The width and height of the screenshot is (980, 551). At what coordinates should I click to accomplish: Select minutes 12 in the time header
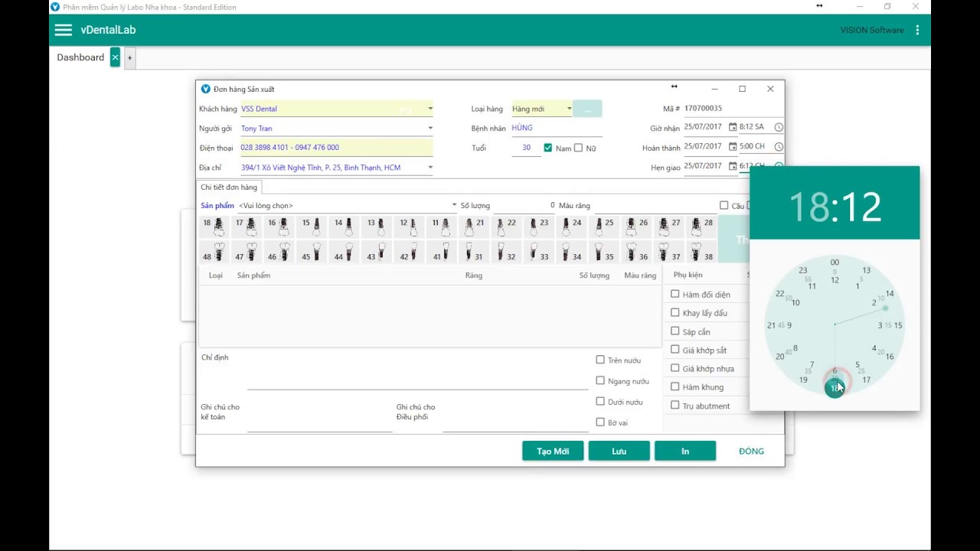(861, 207)
